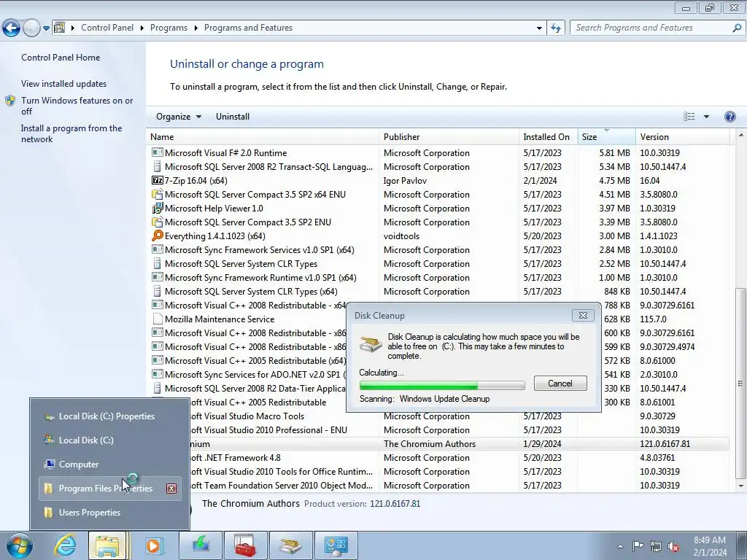Image resolution: width=747 pixels, height=560 pixels.
Task: Click the Disk Cleanup drive brush icon
Action: (371, 343)
